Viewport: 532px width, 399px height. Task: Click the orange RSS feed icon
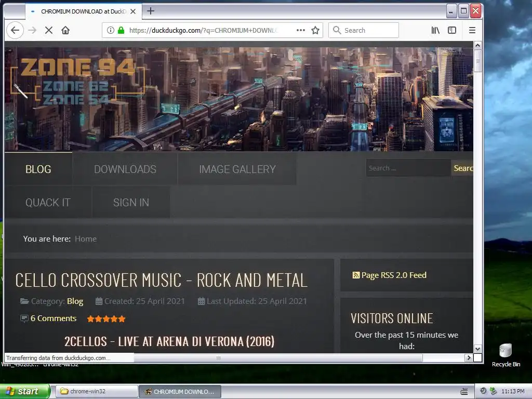point(356,275)
